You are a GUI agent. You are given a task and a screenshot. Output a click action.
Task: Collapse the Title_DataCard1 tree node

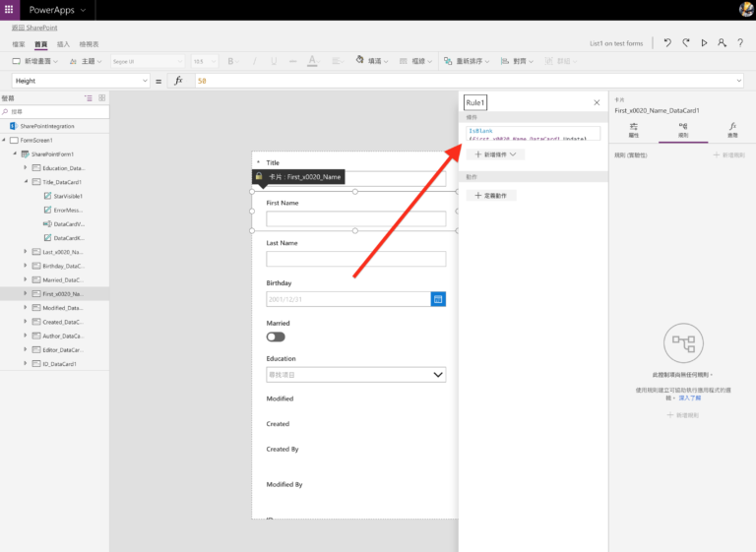pyautogui.click(x=26, y=182)
